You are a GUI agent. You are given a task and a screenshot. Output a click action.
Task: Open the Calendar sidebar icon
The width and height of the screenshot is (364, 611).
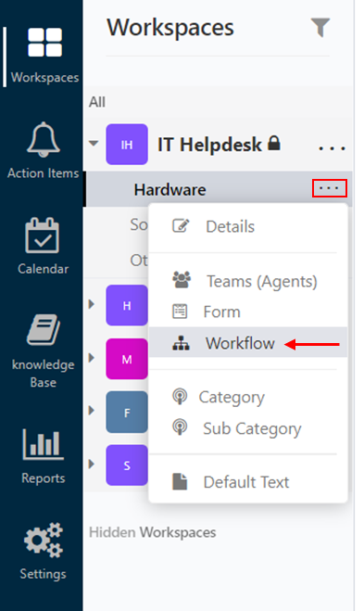[x=43, y=235]
